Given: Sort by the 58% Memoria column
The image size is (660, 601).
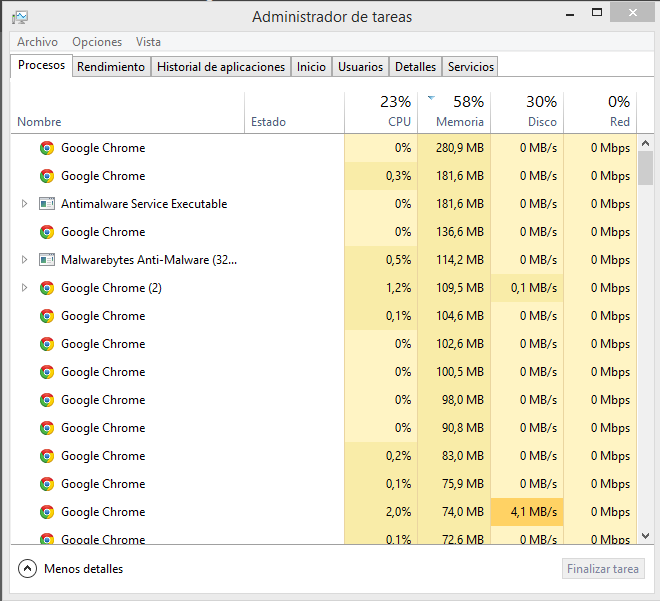Looking at the screenshot, I should click(x=454, y=113).
